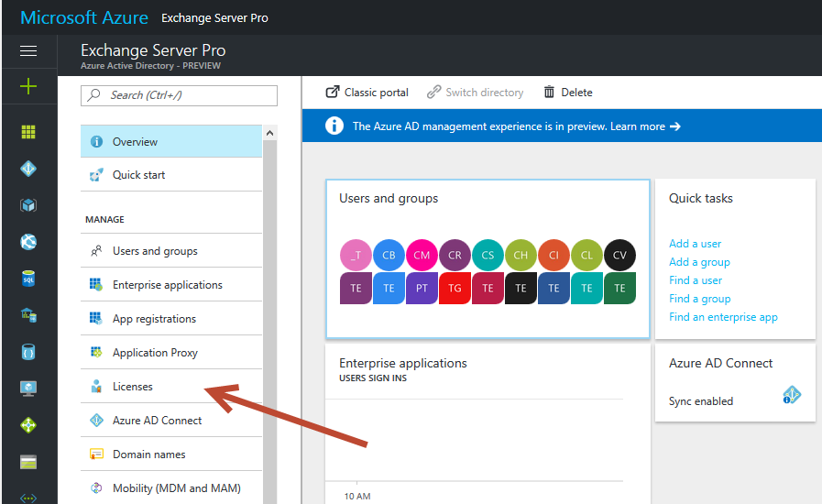This screenshot has width=822, height=504.
Task: Open the virtual machines monitor icon in the sidebar
Action: (x=28, y=389)
